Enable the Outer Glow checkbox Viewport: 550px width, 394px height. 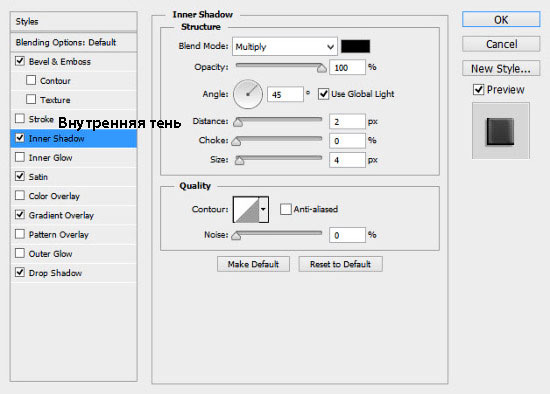(20, 253)
